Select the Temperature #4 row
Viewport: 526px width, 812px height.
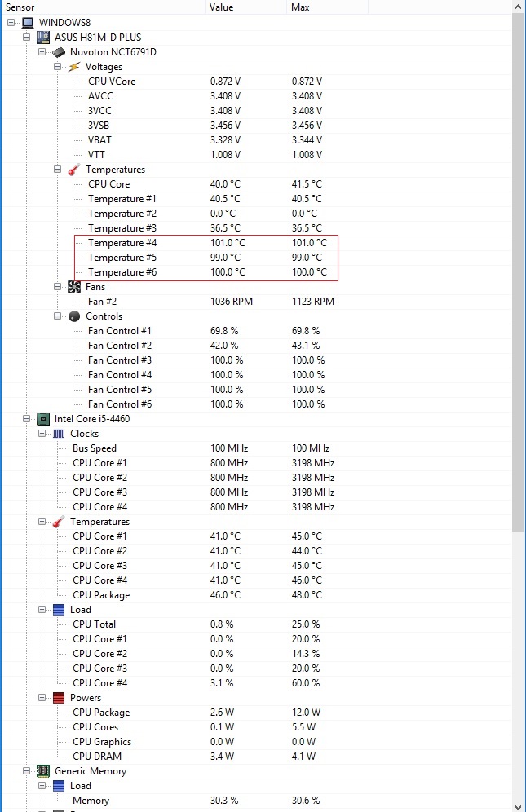(x=256, y=243)
